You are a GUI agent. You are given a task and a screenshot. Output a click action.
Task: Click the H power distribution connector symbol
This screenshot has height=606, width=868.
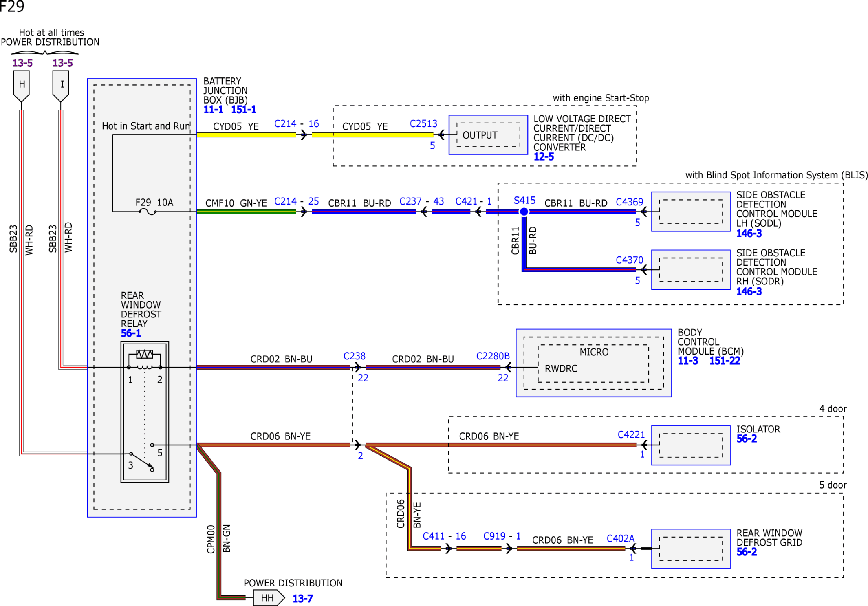tap(21, 86)
